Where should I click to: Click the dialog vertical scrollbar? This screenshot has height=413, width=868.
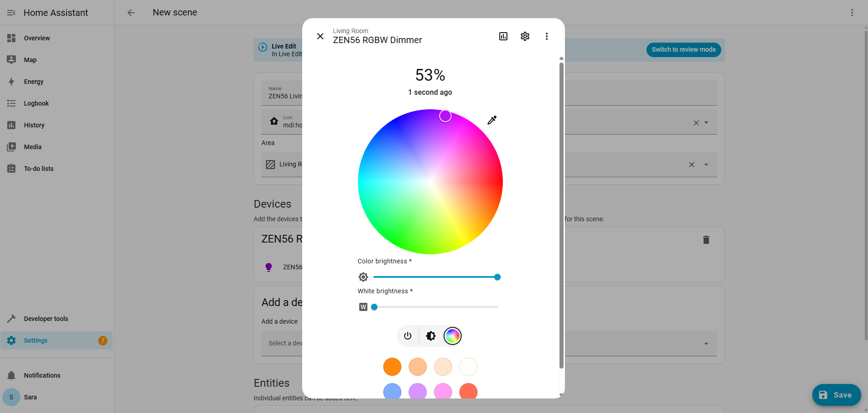[561, 215]
